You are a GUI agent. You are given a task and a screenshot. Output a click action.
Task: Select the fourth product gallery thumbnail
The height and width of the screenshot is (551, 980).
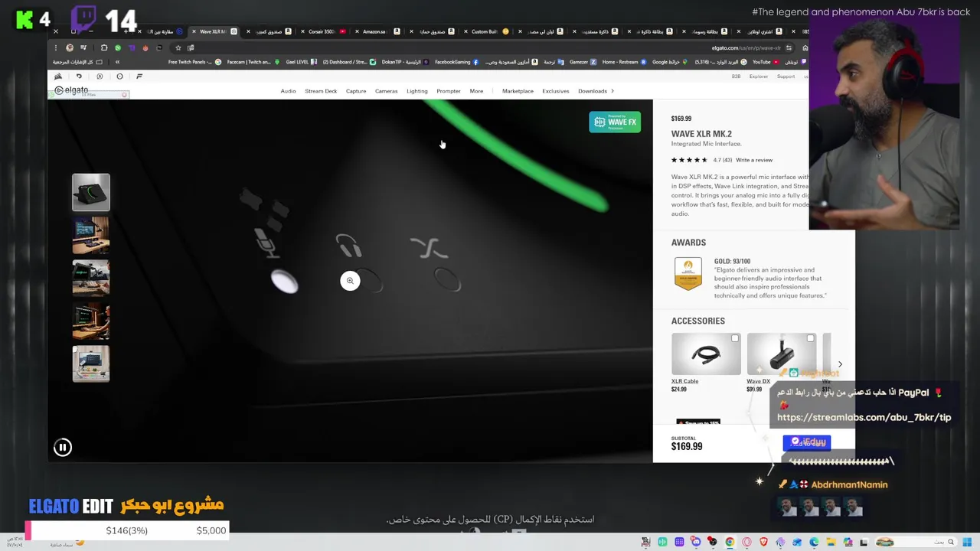tap(91, 321)
